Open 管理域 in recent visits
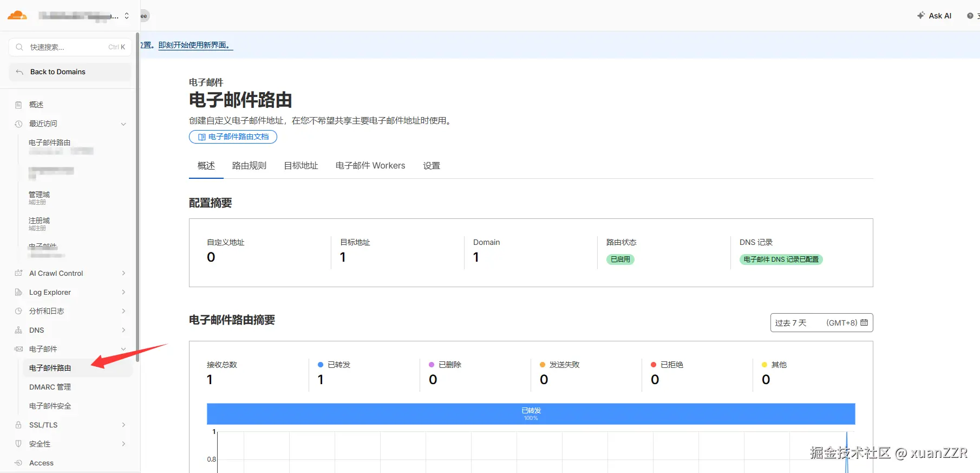Image resolution: width=980 pixels, height=473 pixels. coord(39,195)
